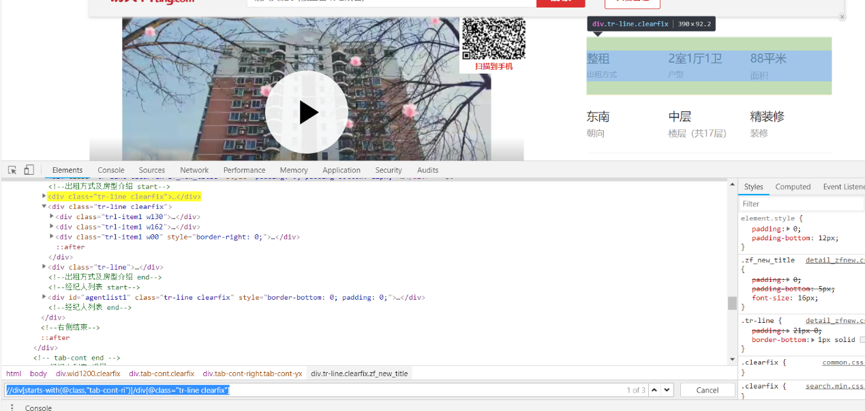Click border-bottom color swatch in .tr-line
Image resolution: width=865 pixels, height=411 pixels.
(862, 340)
